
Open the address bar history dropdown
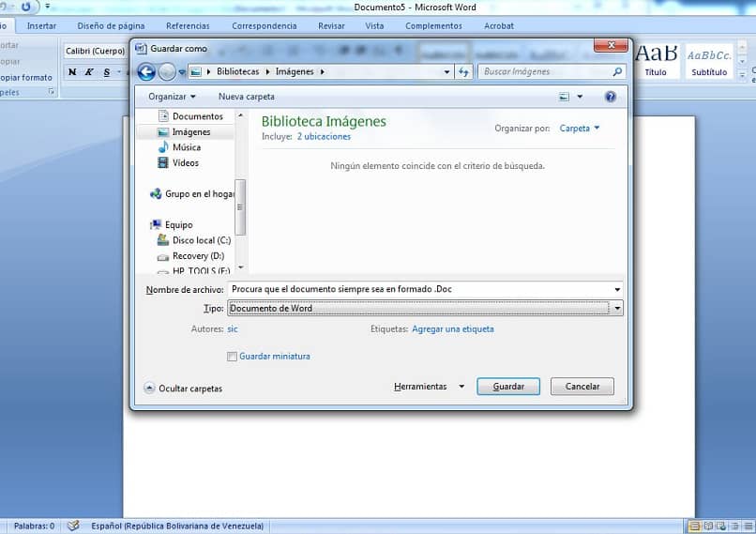point(447,72)
